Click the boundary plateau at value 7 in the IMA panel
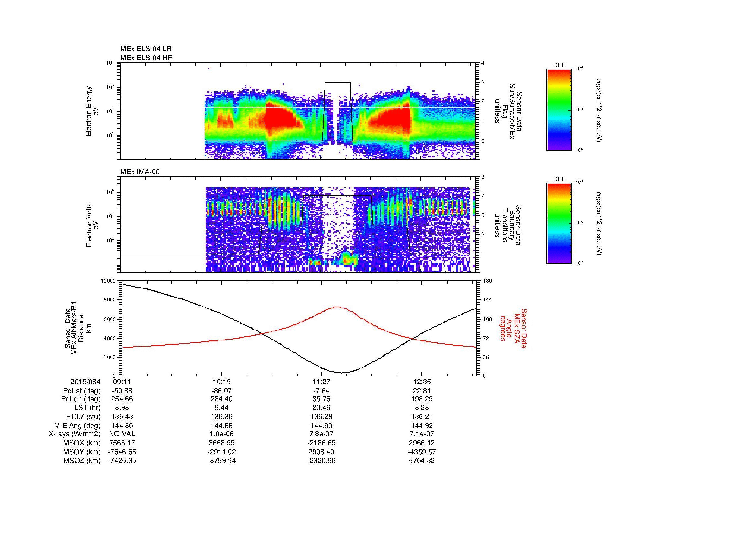 337,196
